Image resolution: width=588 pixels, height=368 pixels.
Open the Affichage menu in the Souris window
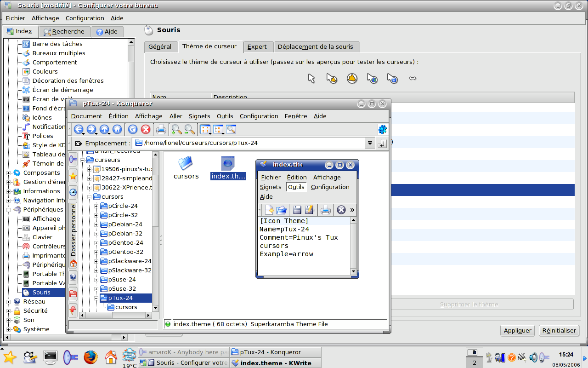45,18
